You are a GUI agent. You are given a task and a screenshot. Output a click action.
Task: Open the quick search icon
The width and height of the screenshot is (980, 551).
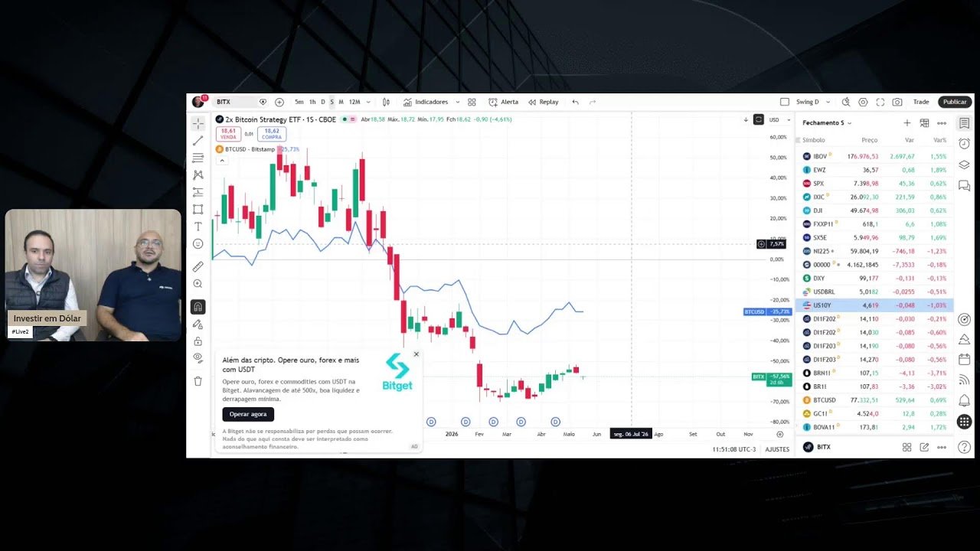(846, 102)
